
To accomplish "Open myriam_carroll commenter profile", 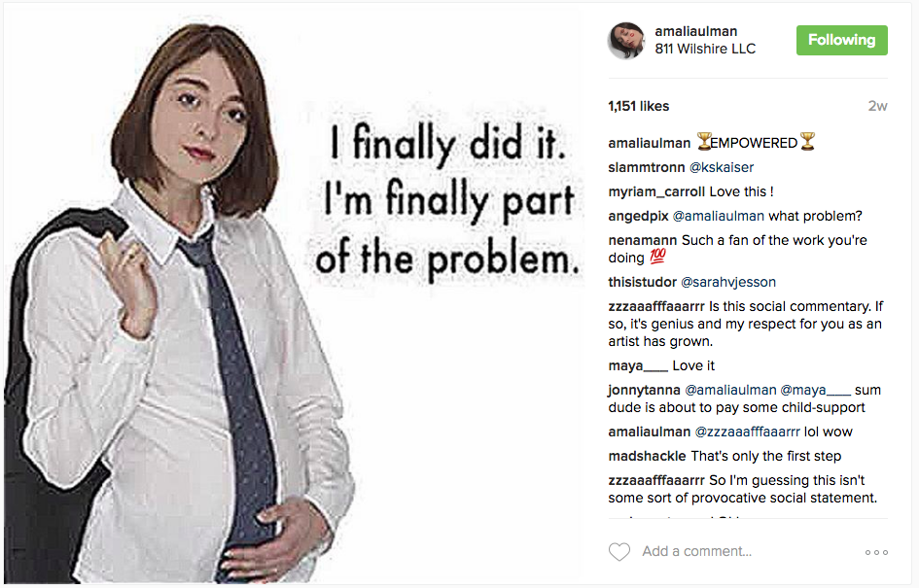I will tap(656, 191).
